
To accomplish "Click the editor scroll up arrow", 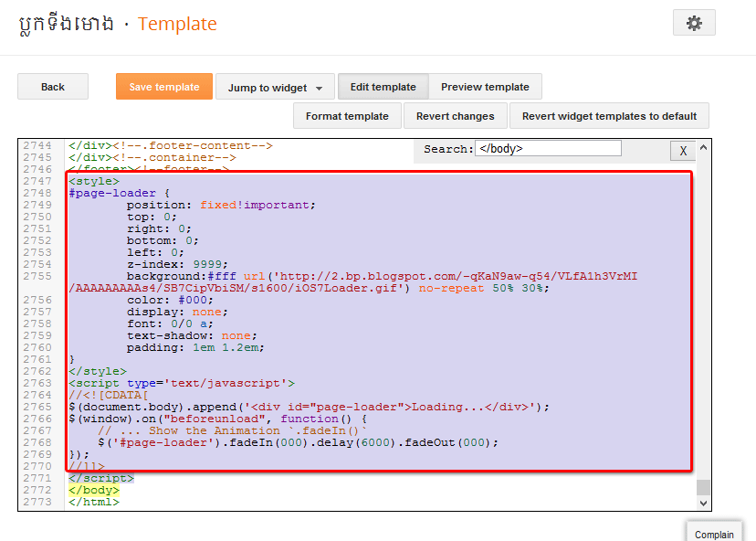I will 703,148.
